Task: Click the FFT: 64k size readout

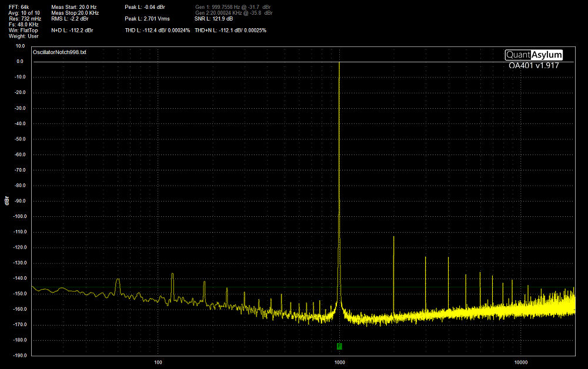Action: pos(19,6)
